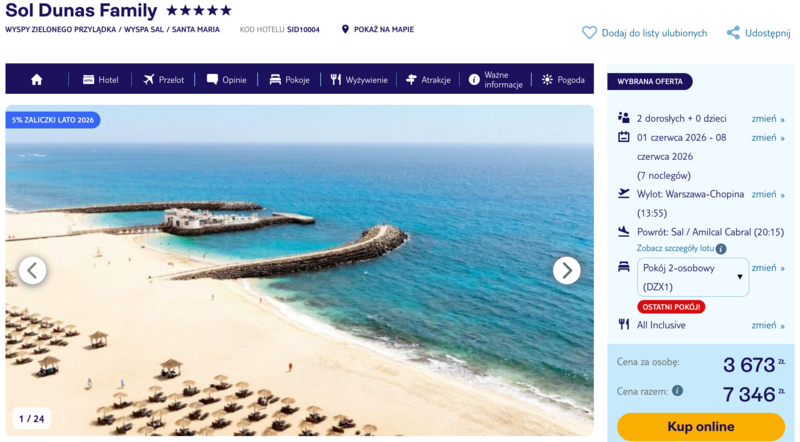Click the share icon next to Udostępnij
The height and width of the screenshot is (442, 800).
pyautogui.click(x=733, y=33)
